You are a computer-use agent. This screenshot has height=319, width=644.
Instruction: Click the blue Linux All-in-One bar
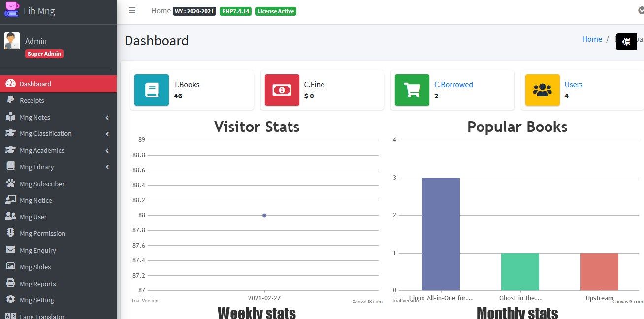coord(441,234)
